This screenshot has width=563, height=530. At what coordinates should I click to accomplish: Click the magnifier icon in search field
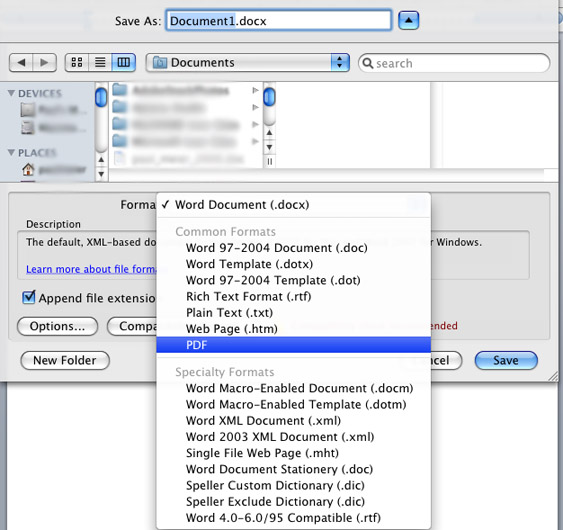pos(367,63)
